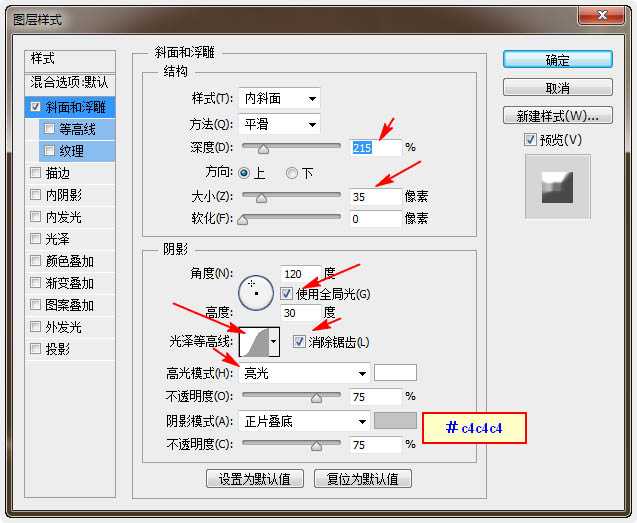Enable the 纹理 checkbox
Viewport: 637px width, 523px height.
click(x=49, y=151)
